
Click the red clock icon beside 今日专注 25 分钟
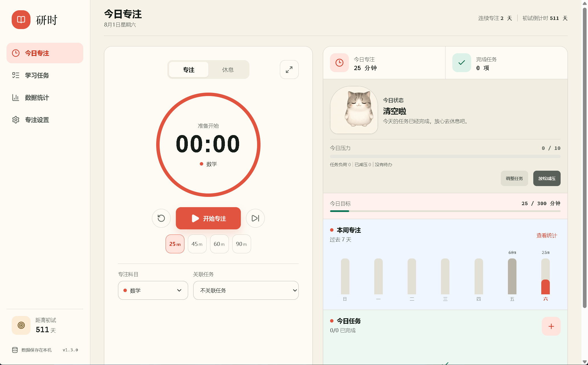coord(339,63)
